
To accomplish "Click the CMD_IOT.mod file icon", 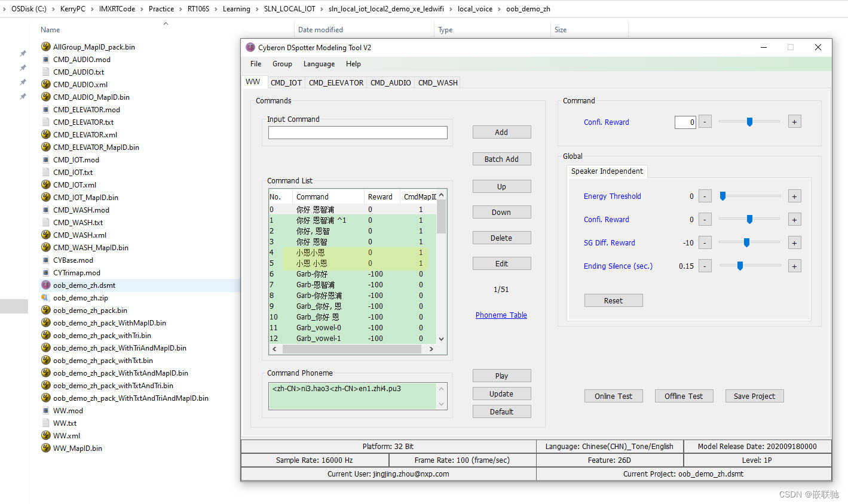I will (x=45, y=159).
